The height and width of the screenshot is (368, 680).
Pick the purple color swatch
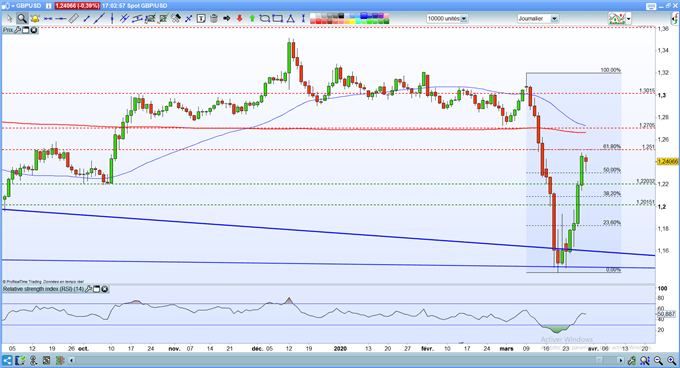(380, 16)
